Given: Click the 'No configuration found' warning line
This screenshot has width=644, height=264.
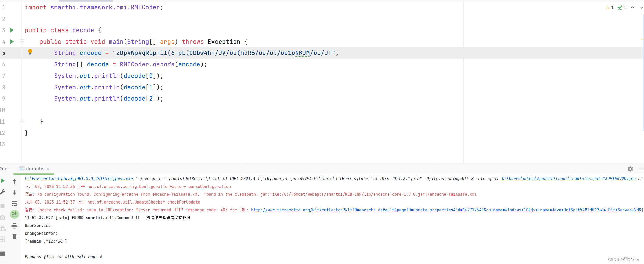Looking at the screenshot, I should click(x=251, y=194).
